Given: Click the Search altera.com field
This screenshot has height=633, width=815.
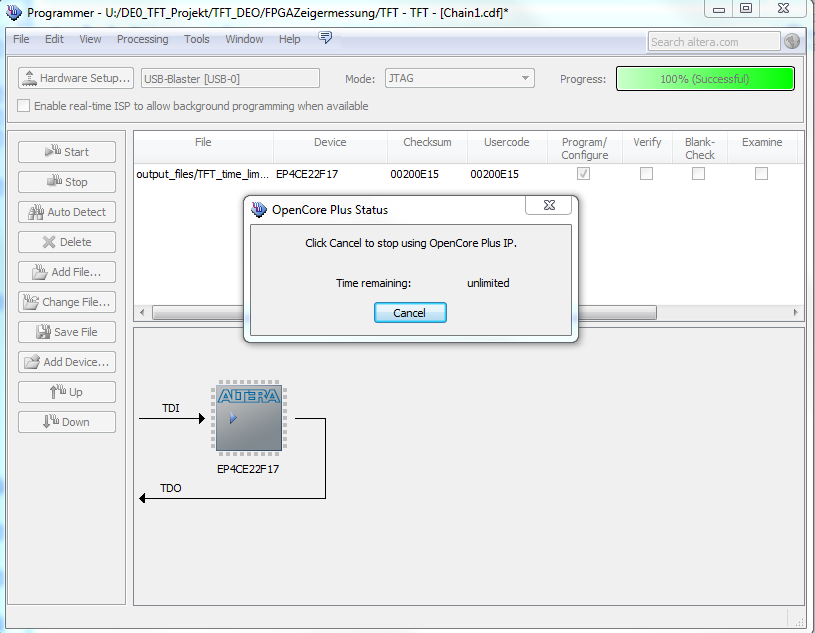Looking at the screenshot, I should pos(714,42).
